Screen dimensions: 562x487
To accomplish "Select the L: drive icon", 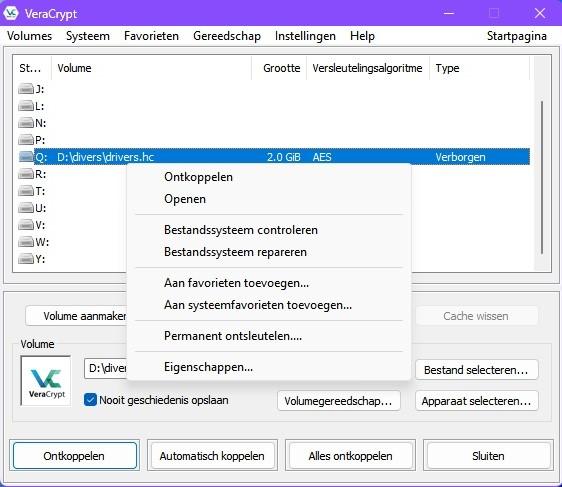I will coord(26,106).
